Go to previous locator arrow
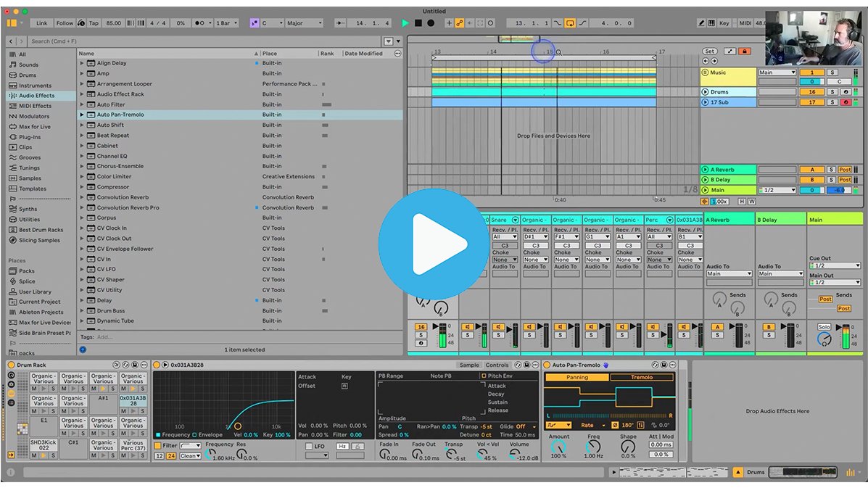The width and height of the screenshot is (868, 488). (706, 62)
